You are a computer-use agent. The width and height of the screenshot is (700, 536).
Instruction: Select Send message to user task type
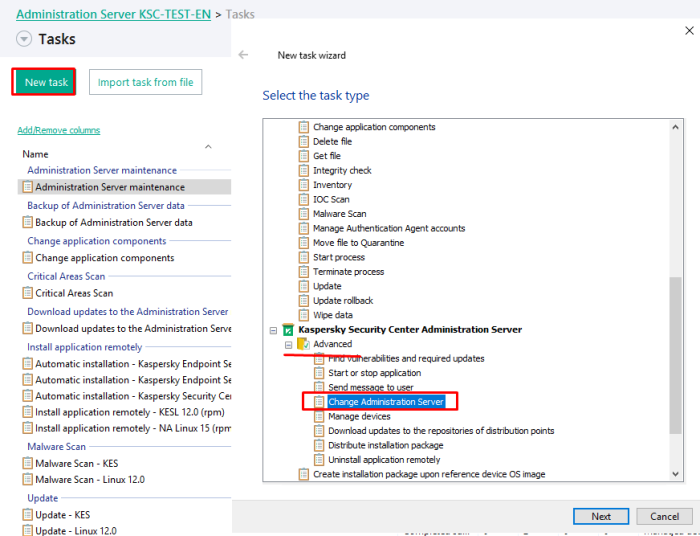pyautogui.click(x=371, y=387)
